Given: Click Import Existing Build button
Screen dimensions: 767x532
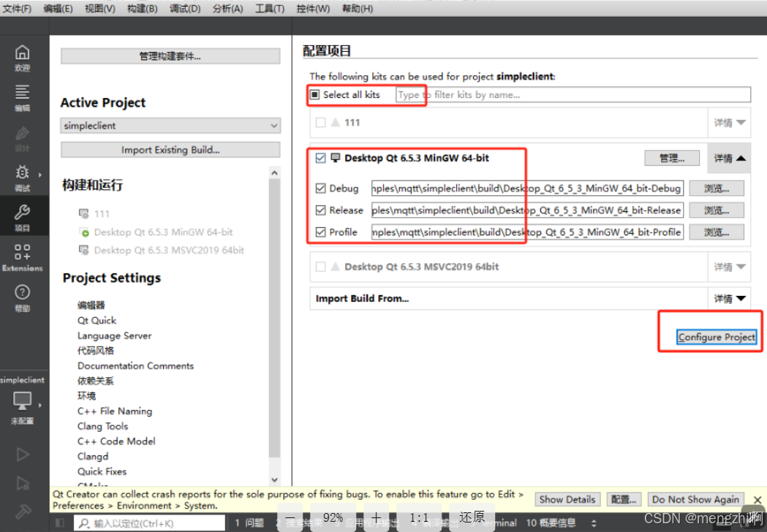Looking at the screenshot, I should (x=170, y=150).
